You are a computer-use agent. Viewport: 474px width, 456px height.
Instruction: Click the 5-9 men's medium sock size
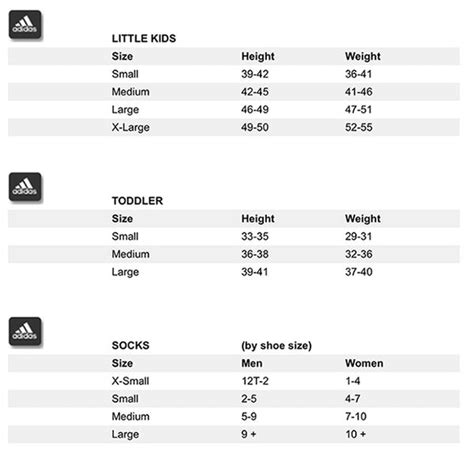(249, 416)
